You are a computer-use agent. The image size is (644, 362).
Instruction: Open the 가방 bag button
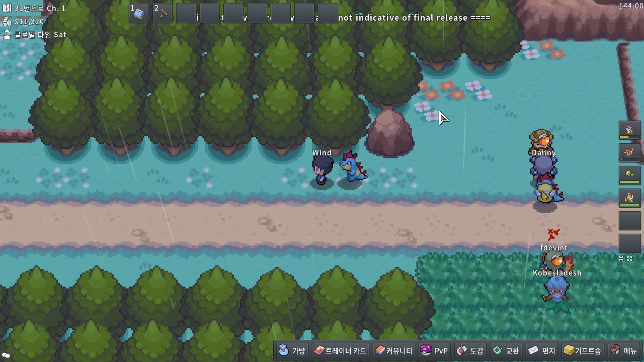coord(292,350)
